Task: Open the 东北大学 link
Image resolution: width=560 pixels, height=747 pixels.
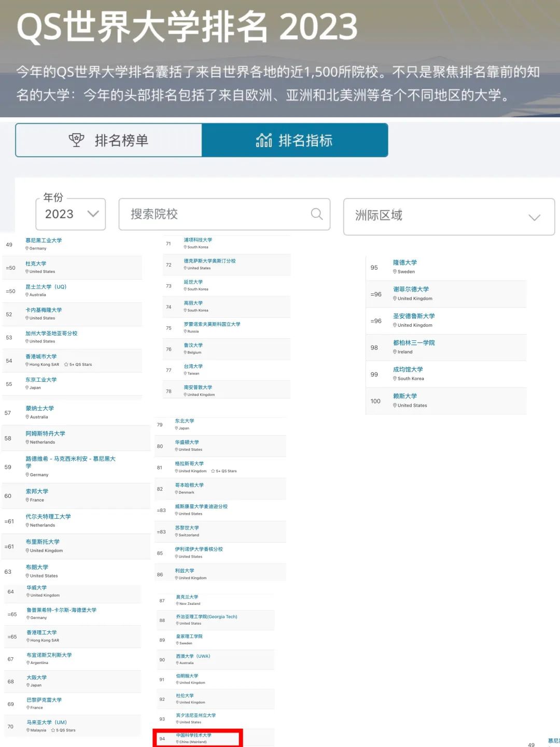Action: 185,421
